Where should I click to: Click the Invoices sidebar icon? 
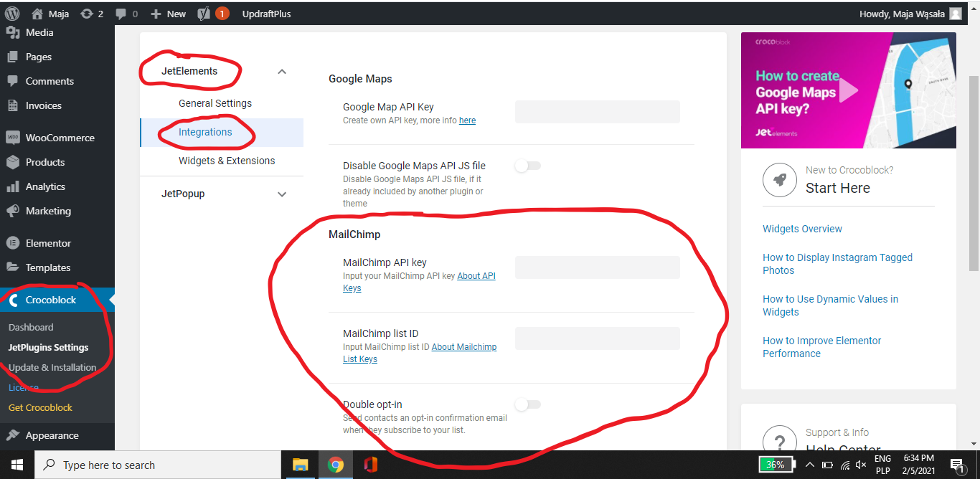coord(13,105)
